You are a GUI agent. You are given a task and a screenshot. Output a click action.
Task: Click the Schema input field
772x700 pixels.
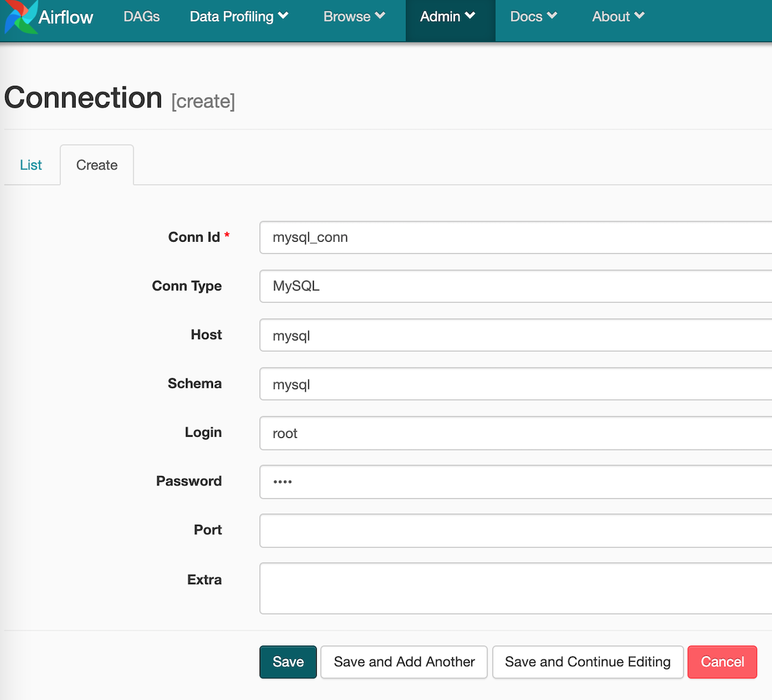coord(516,384)
